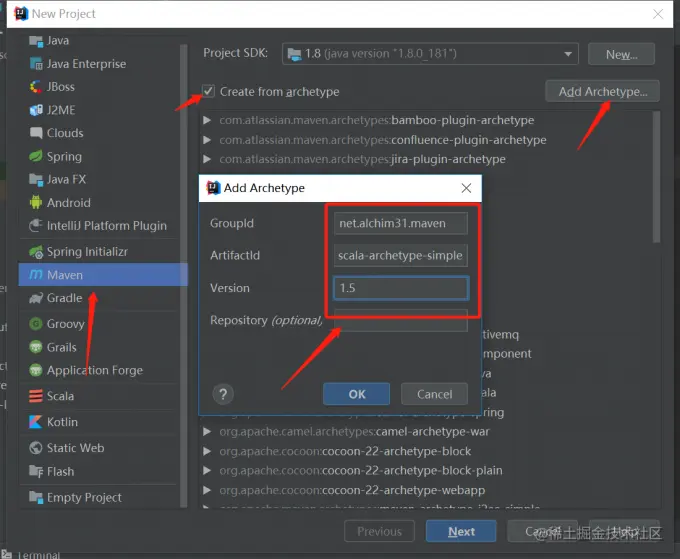The image size is (680, 559).
Task: Click the IntelliJ logo in the Add Archetype title bar
Action: point(213,188)
